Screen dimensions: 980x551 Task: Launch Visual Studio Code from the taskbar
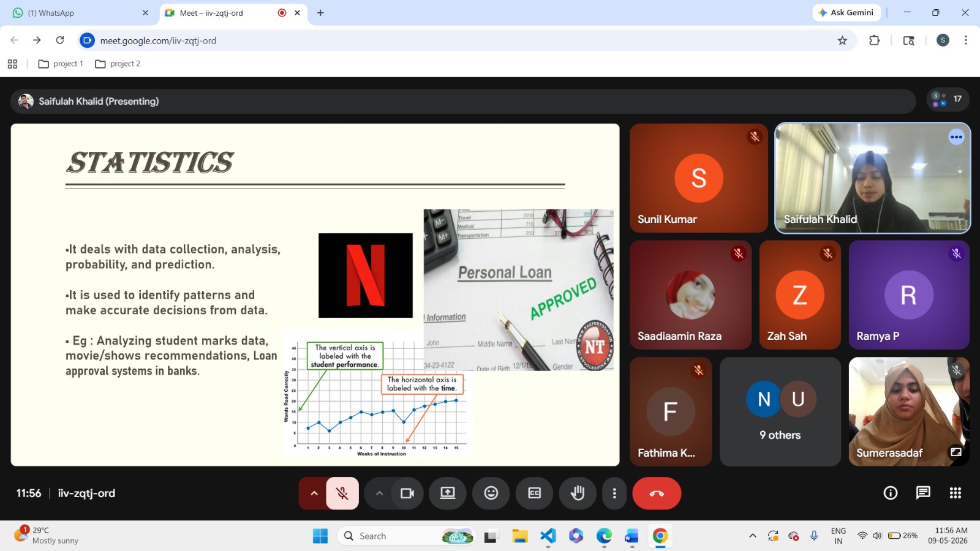[548, 536]
